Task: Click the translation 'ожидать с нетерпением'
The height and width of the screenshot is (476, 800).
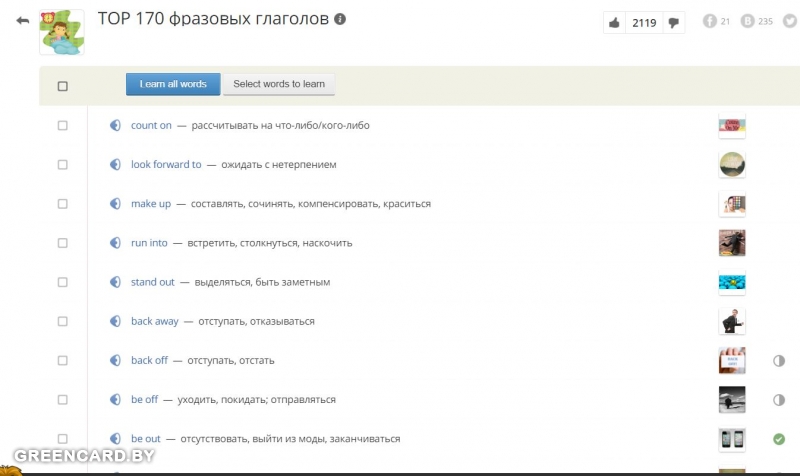Action: 279,165
